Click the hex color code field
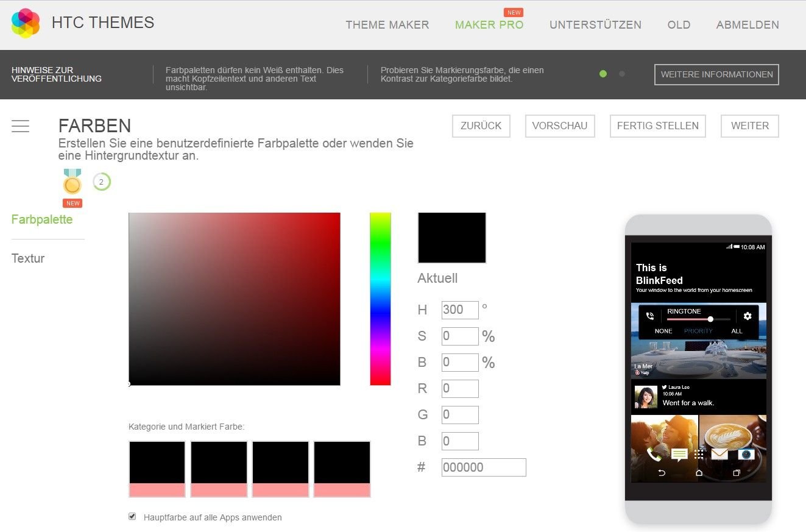 pyautogui.click(x=484, y=467)
